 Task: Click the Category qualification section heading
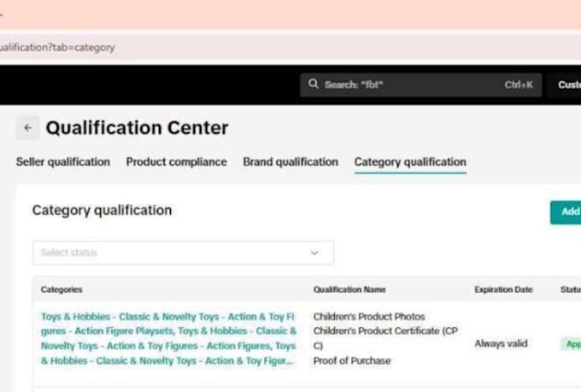click(102, 210)
